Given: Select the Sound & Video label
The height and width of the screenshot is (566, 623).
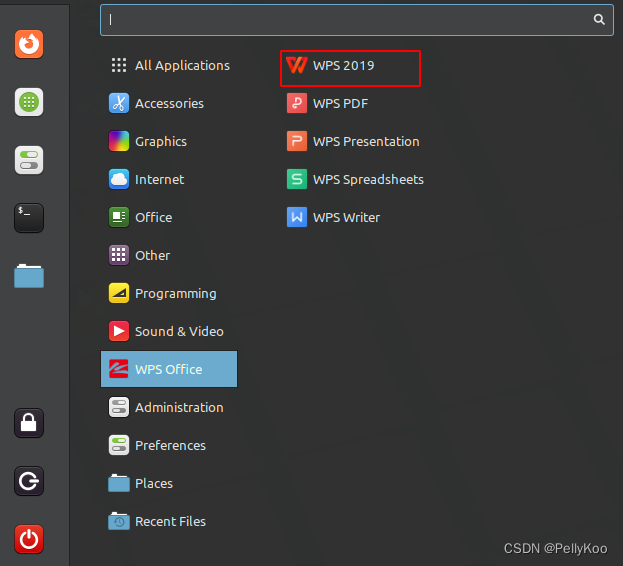Looking at the screenshot, I should coord(179,332).
